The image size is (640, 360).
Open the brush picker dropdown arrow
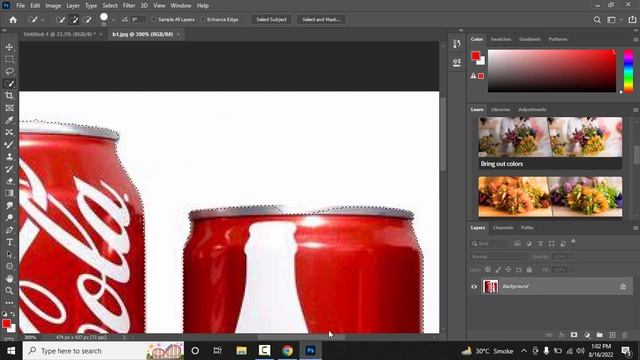(x=113, y=20)
